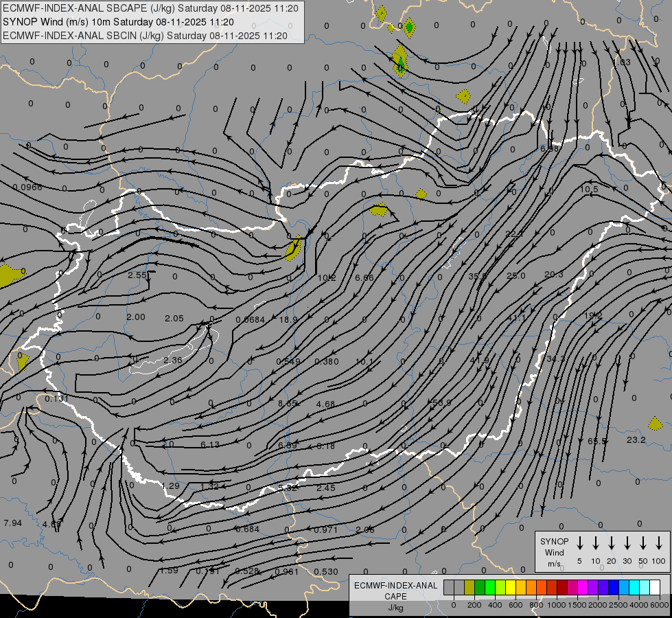This screenshot has height=618, width=672.
Task: Click the 10.5 CAPE value on map
Action: (589, 190)
